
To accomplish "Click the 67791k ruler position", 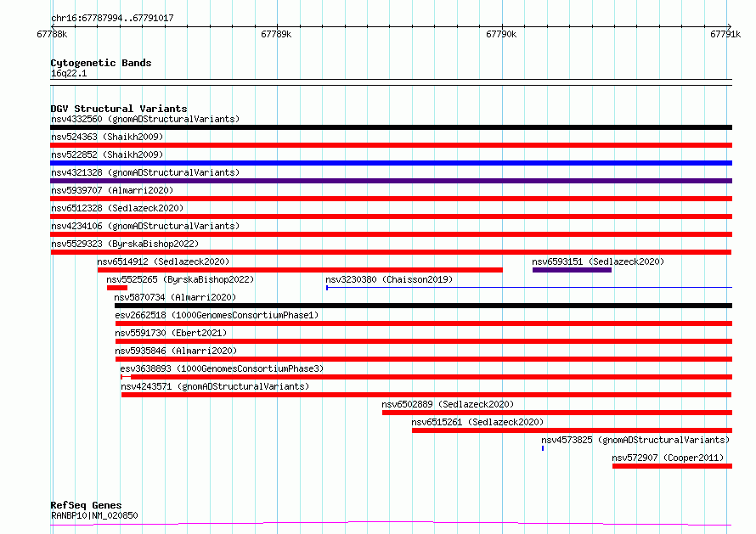I will pyautogui.click(x=725, y=34).
